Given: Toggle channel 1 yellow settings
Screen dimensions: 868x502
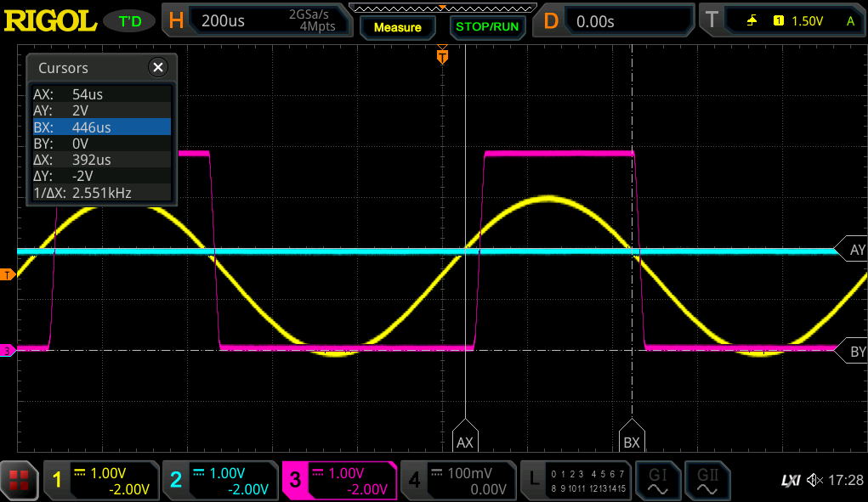Looking at the screenshot, I should [101, 480].
